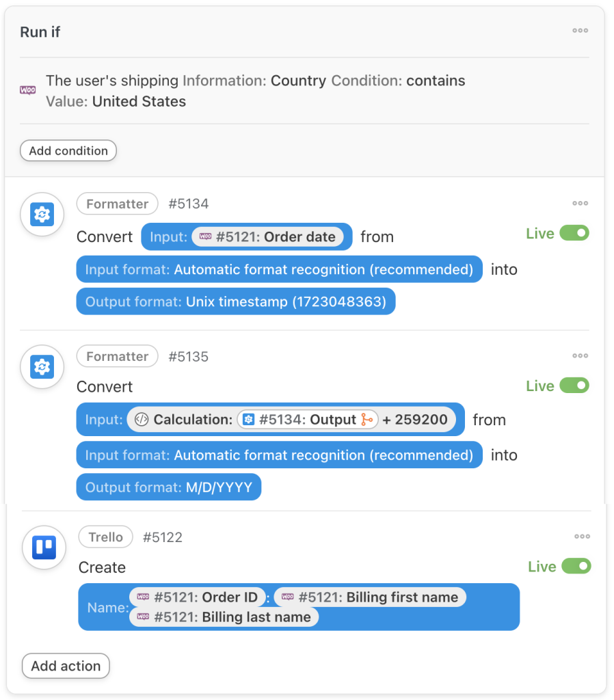
Task: Click the Billing first name token
Action: pos(379,597)
